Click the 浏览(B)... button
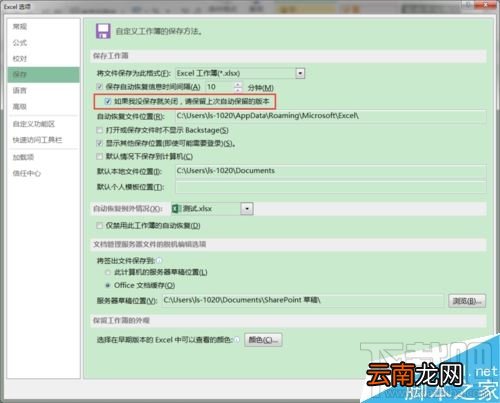This screenshot has width=500, height=403. [x=467, y=301]
